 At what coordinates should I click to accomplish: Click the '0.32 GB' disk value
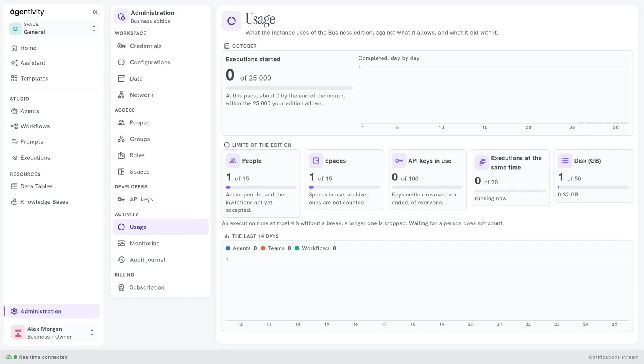[x=568, y=194]
